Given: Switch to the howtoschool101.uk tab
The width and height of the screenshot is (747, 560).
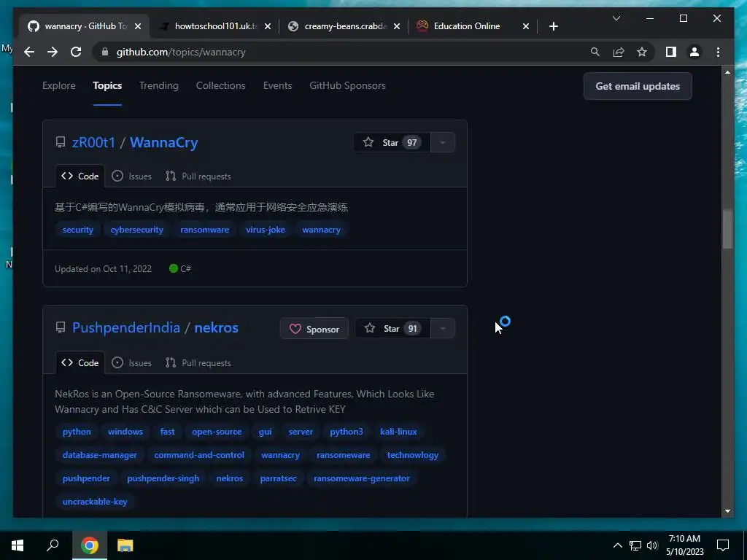Looking at the screenshot, I should pyautogui.click(x=214, y=26).
